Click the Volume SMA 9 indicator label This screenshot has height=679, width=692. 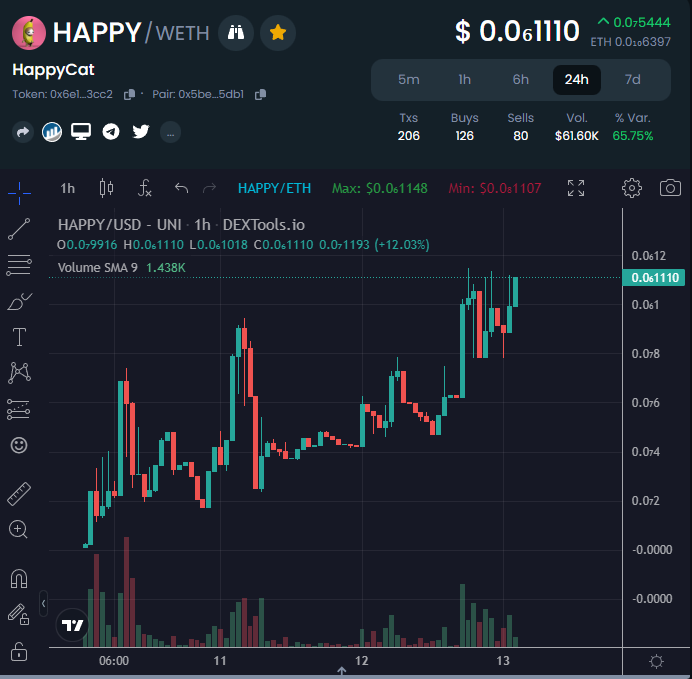[x=98, y=268]
